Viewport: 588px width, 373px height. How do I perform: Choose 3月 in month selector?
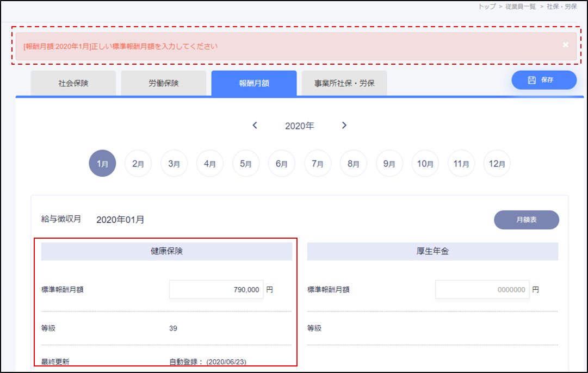point(174,163)
